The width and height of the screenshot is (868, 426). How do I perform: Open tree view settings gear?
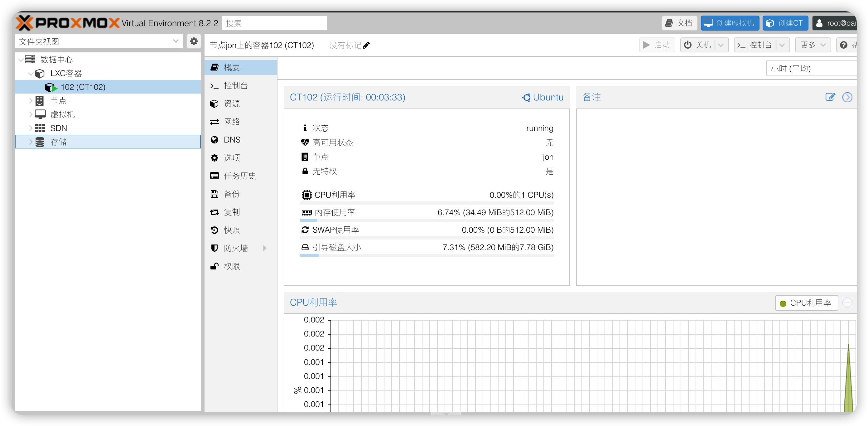pos(194,41)
